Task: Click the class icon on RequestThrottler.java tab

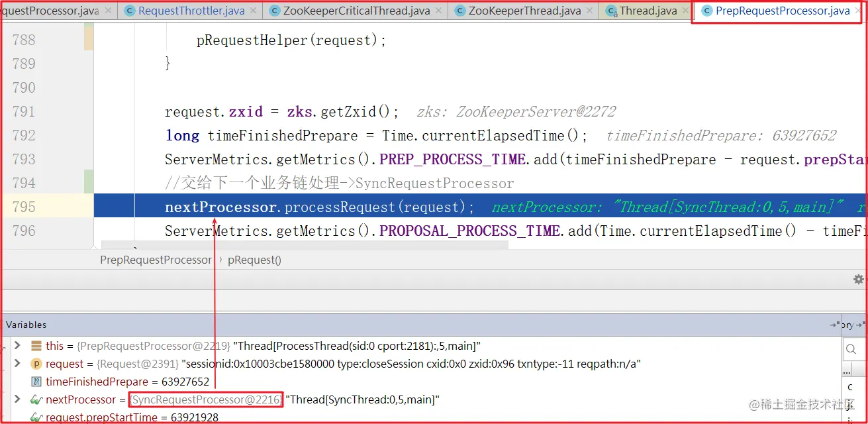Action: click(x=130, y=11)
